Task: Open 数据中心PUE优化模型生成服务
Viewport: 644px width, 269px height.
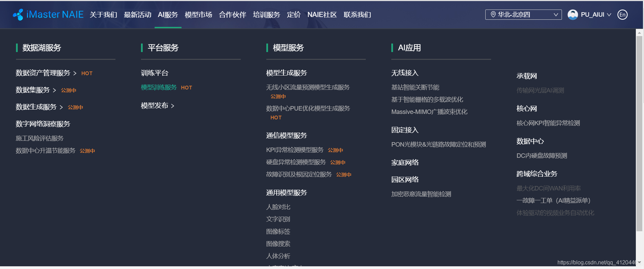Action: (308, 108)
